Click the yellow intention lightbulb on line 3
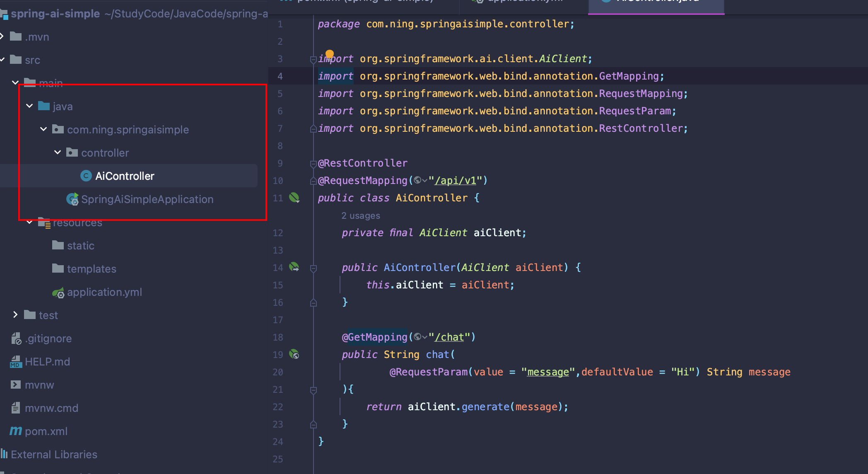Image resolution: width=868 pixels, height=474 pixels. coord(330,54)
